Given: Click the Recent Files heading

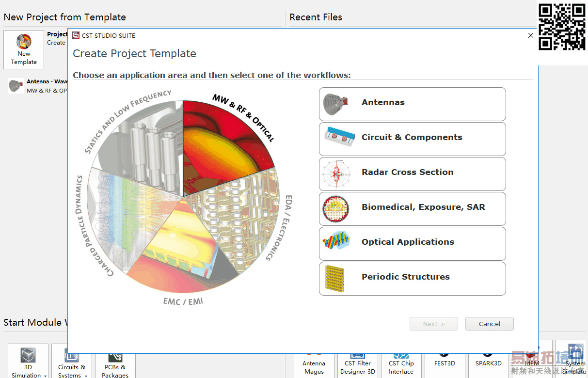Looking at the screenshot, I should point(316,17).
